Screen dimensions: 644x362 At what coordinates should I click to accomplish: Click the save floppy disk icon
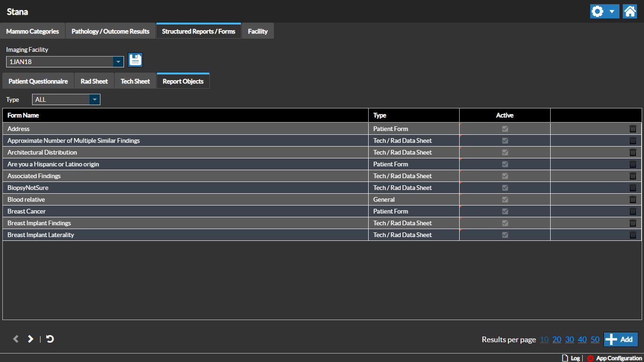(135, 60)
